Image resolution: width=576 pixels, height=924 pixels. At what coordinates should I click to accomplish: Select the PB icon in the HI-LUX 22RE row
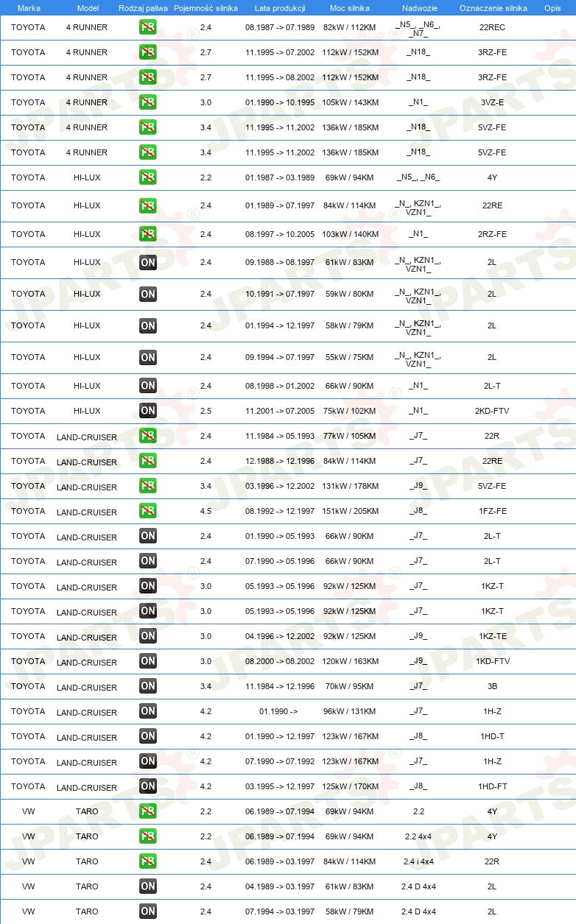click(x=147, y=205)
